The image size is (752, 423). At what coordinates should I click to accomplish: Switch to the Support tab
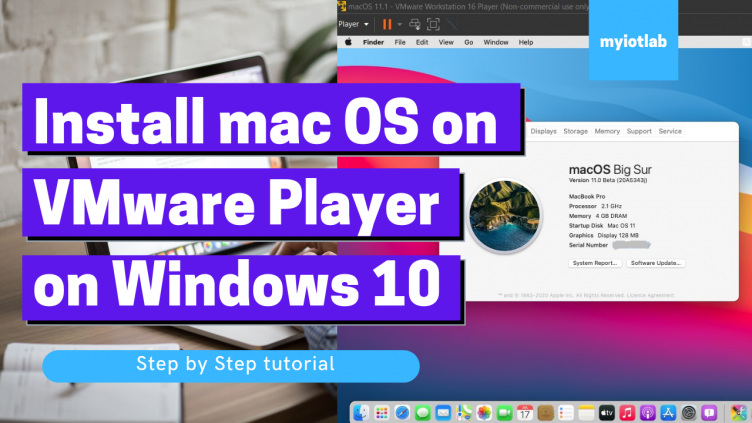pyautogui.click(x=639, y=131)
